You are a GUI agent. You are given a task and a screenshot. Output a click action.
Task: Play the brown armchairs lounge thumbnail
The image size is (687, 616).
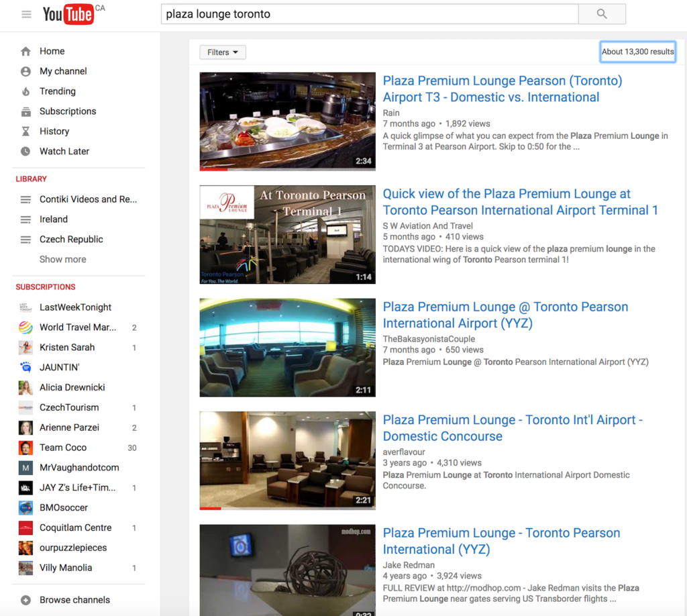[x=287, y=460]
